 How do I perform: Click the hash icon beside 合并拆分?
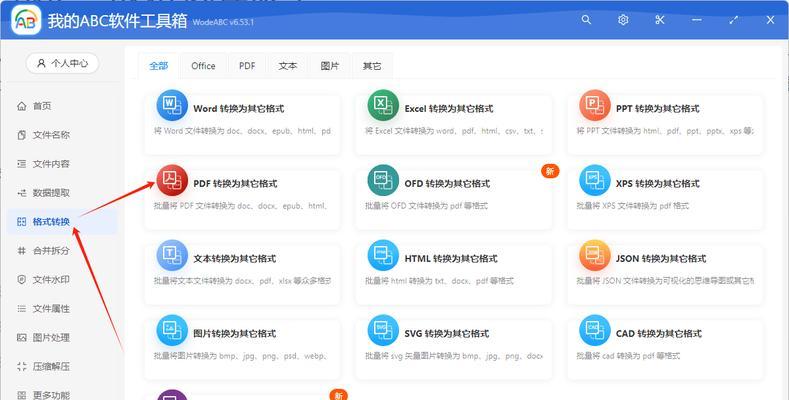(x=22, y=251)
